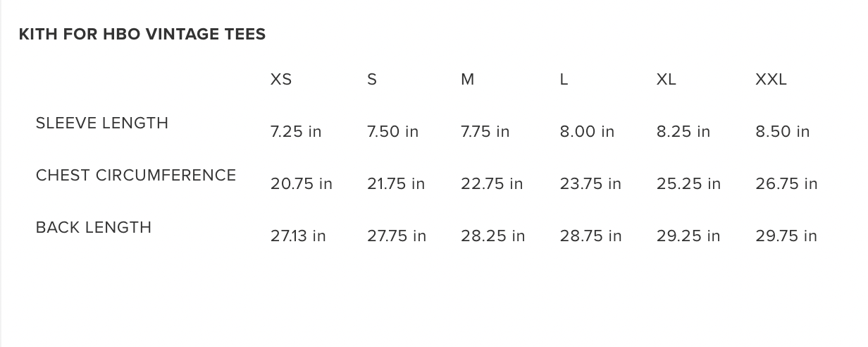Click the BACK LENGTH row label
This screenshot has height=347, width=868.
94,228
